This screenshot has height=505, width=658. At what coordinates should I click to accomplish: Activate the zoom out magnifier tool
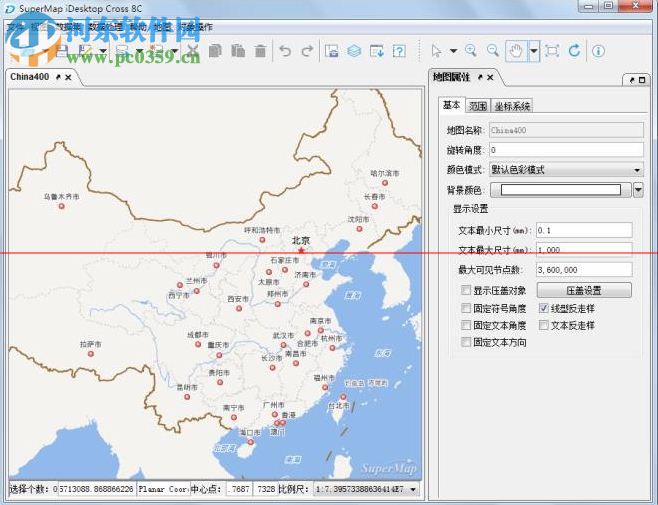[493, 51]
